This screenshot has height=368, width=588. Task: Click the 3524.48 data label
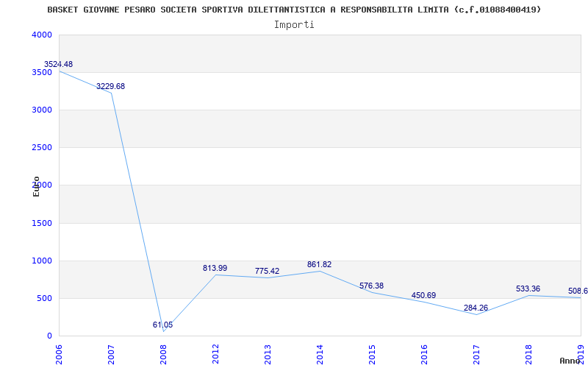coord(59,64)
